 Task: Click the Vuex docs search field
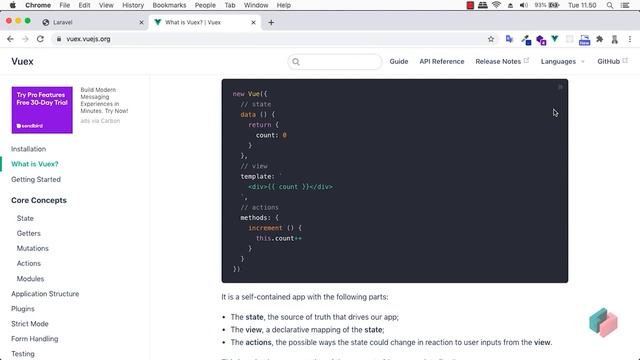point(334,62)
